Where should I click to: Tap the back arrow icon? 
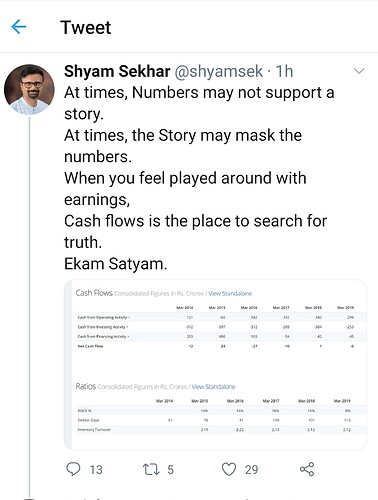pyautogui.click(x=19, y=27)
